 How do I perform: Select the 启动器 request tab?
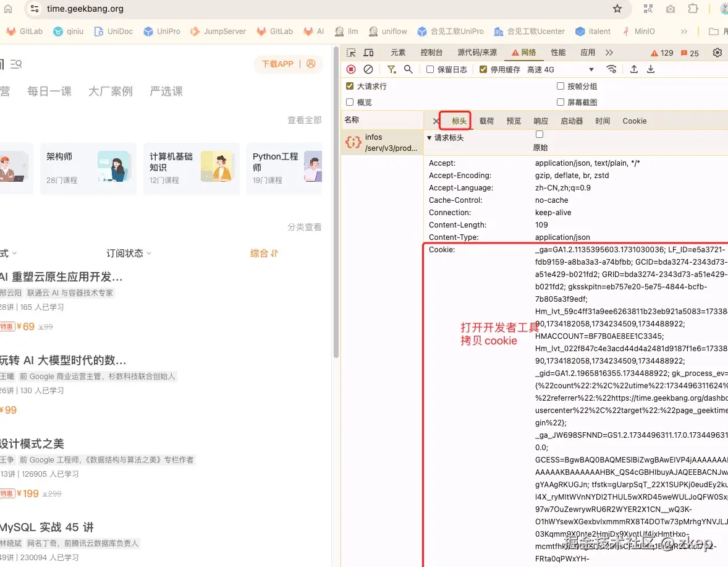[x=572, y=121]
